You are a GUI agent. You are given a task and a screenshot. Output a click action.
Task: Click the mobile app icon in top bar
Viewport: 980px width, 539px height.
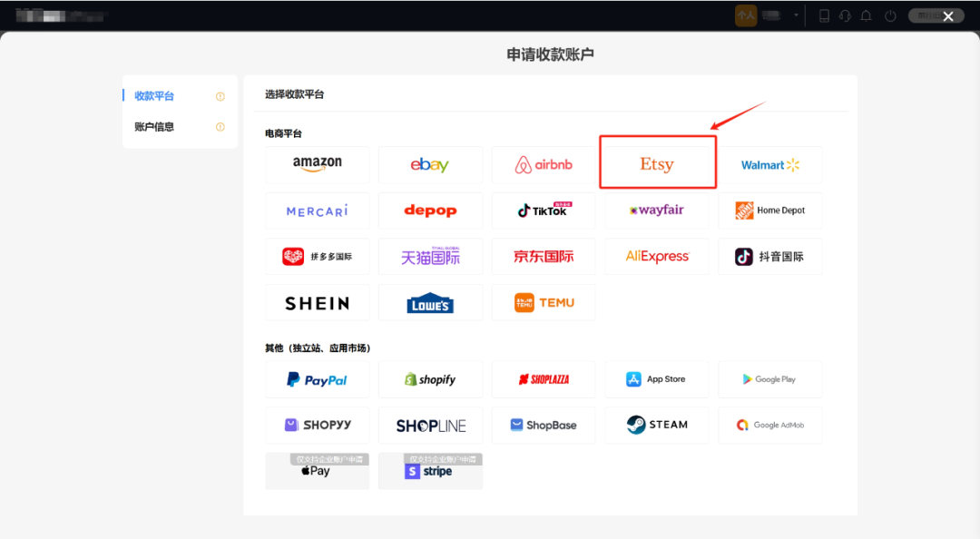pyautogui.click(x=824, y=15)
